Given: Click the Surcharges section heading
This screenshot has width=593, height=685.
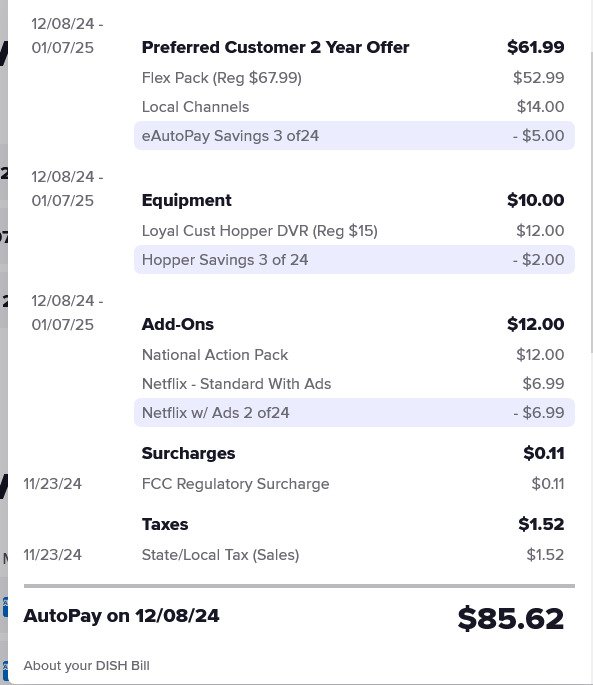Looking at the screenshot, I should click(188, 453).
